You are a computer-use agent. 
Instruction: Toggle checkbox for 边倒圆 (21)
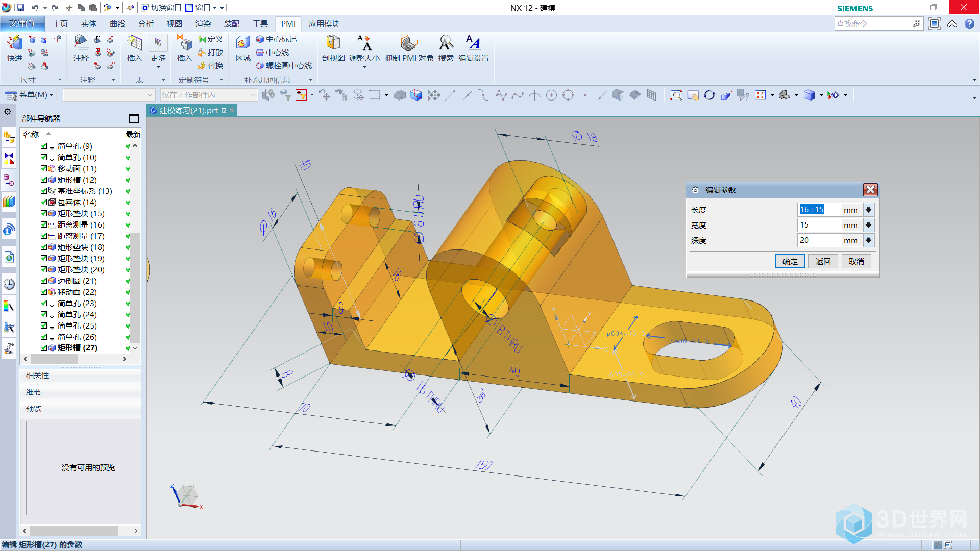(x=44, y=281)
